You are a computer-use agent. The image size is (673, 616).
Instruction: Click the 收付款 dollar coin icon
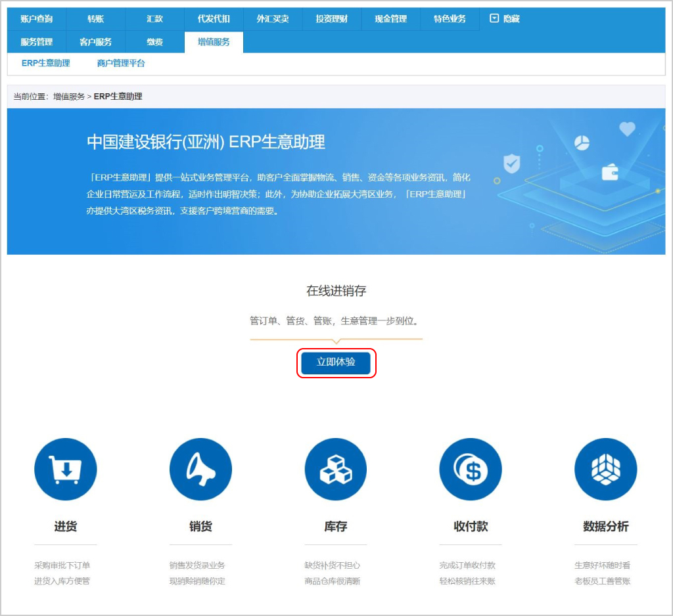(x=470, y=469)
